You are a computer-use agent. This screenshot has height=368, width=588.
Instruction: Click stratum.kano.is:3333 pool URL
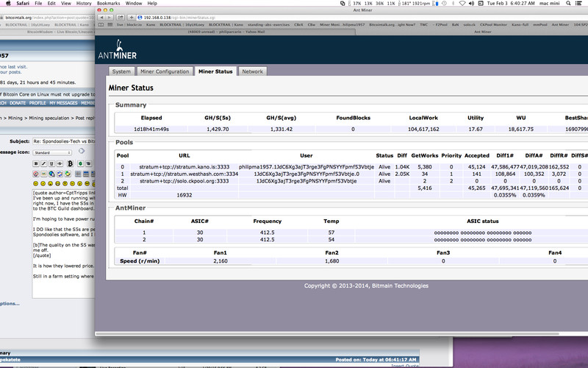click(184, 167)
